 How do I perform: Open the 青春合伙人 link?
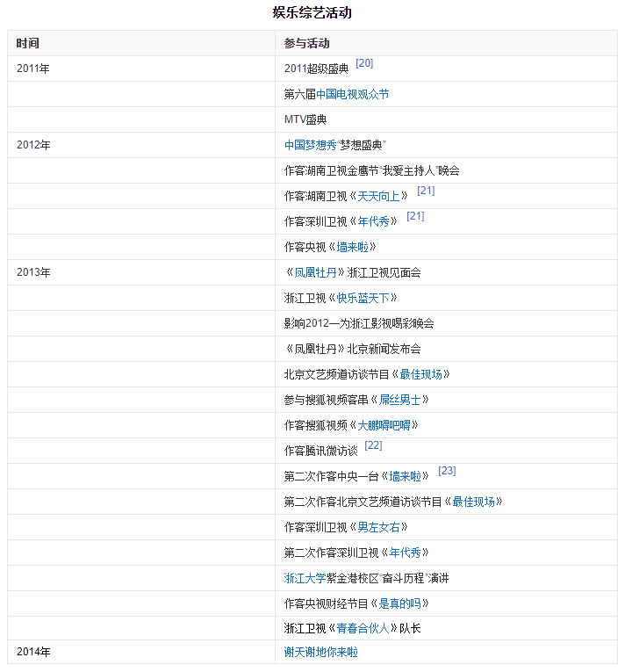(x=367, y=629)
